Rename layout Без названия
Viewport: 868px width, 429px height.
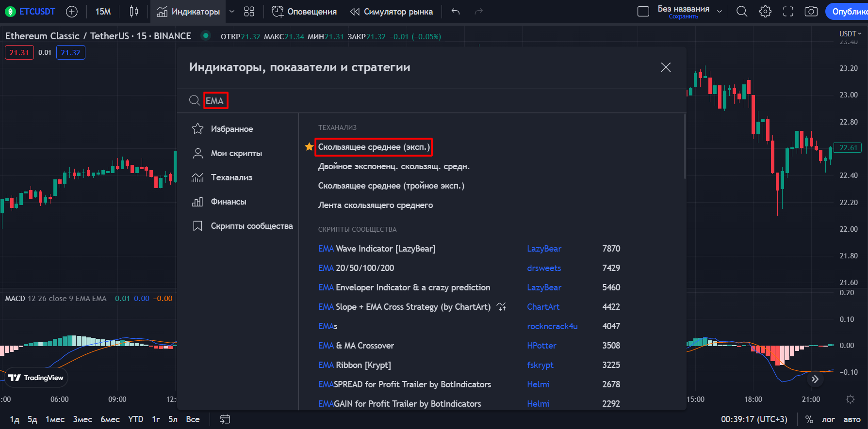(683, 9)
